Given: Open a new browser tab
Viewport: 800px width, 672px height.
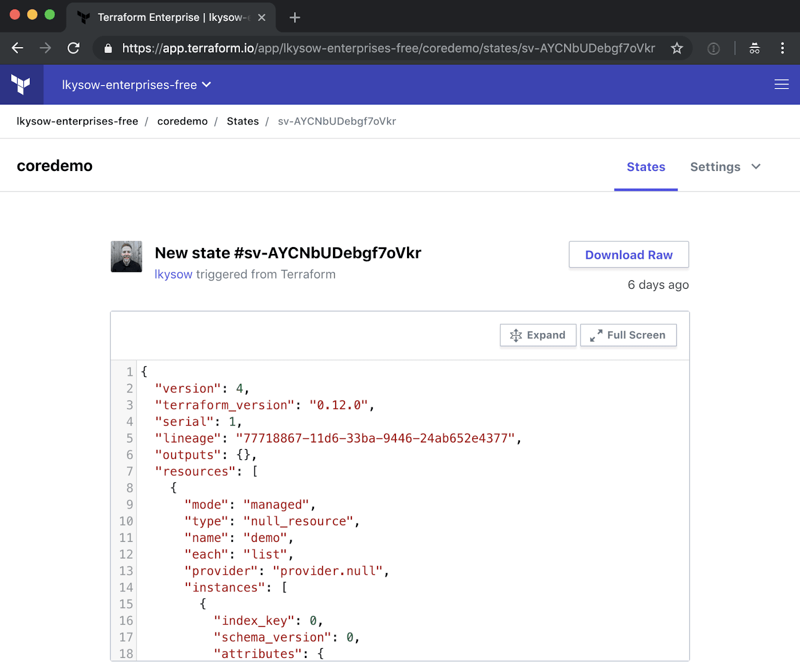Looking at the screenshot, I should point(294,17).
